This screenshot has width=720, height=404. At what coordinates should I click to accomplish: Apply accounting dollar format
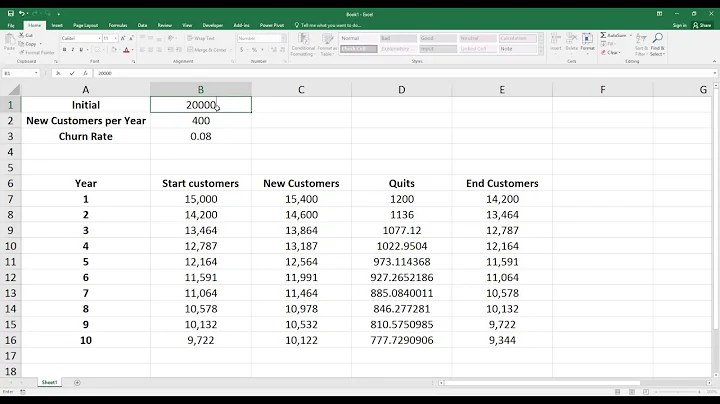point(242,50)
